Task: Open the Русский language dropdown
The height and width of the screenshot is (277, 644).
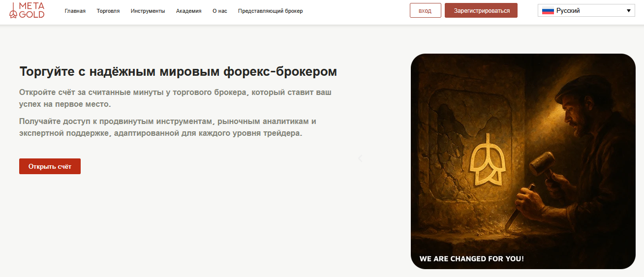Action: tap(586, 10)
